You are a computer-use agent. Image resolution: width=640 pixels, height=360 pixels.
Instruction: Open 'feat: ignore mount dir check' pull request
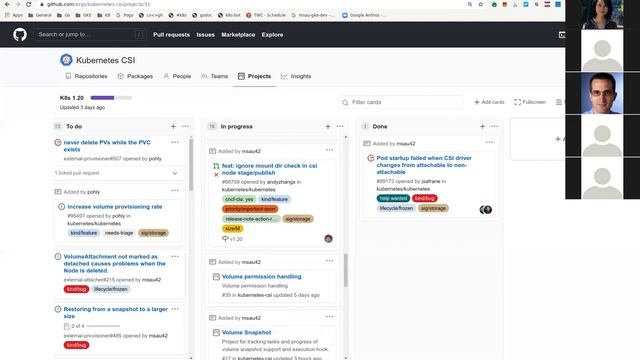pyautogui.click(x=269, y=169)
